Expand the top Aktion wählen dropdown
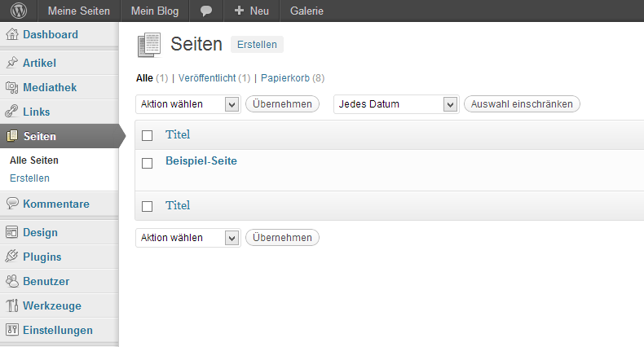Image resolution: width=644 pixels, height=347 pixels. tap(188, 104)
